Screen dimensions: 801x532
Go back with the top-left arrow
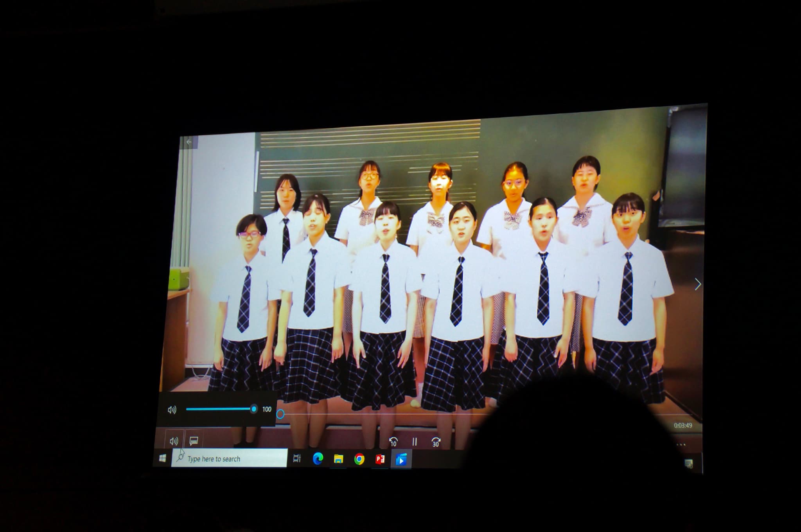click(x=189, y=142)
